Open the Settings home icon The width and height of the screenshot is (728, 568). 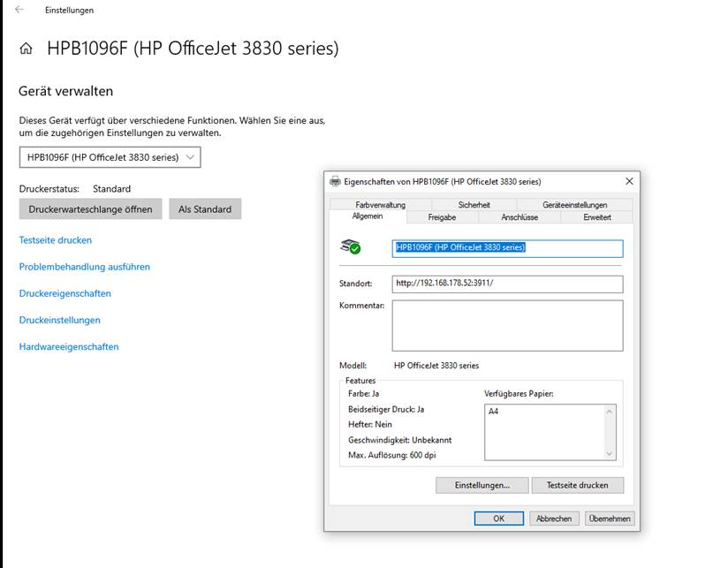26,49
